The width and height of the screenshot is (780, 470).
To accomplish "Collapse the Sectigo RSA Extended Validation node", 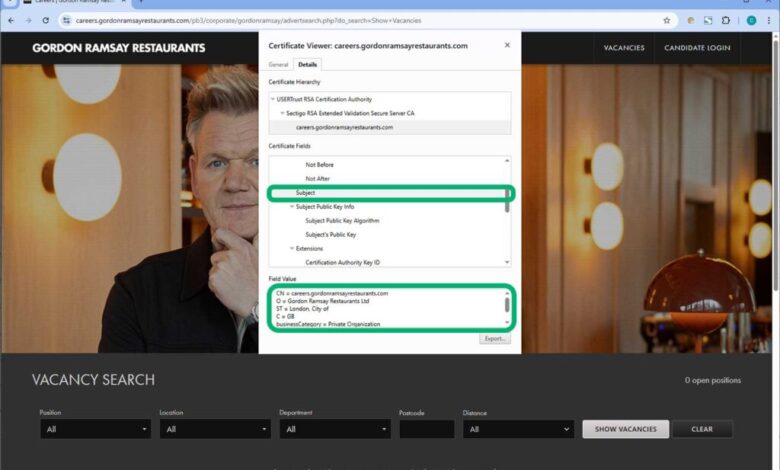I will pyautogui.click(x=282, y=113).
